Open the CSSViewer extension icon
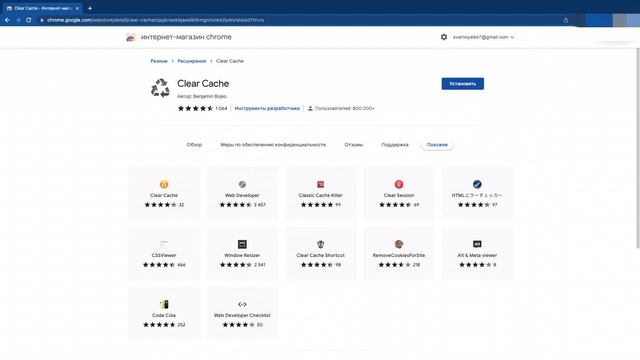The height and width of the screenshot is (360, 640). tap(164, 244)
